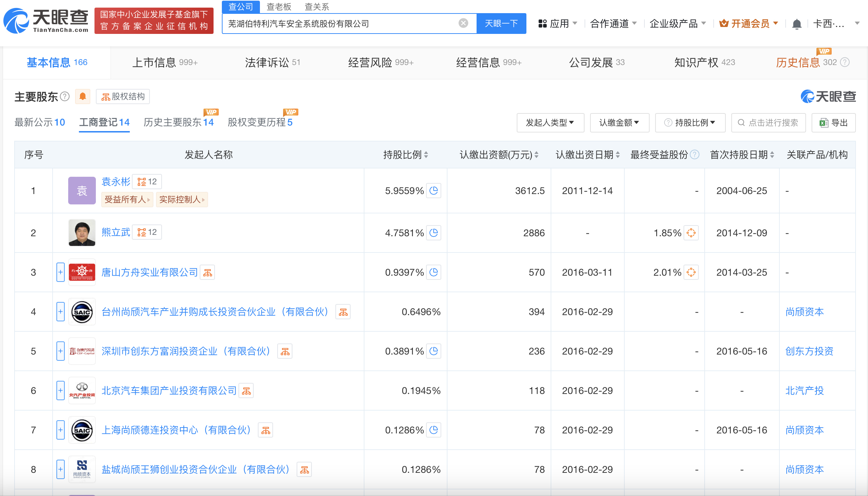The image size is (868, 496).
Task: Click the TianYanCha logo
Action: pyautogui.click(x=46, y=21)
